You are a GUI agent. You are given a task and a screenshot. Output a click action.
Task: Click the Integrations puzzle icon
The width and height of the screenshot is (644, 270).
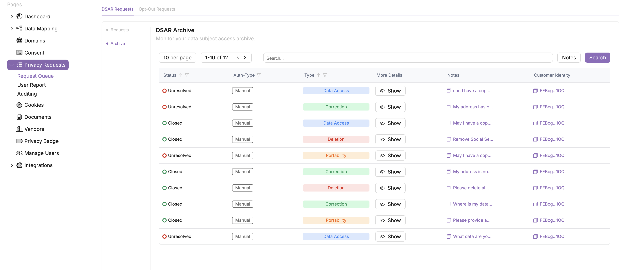click(19, 165)
